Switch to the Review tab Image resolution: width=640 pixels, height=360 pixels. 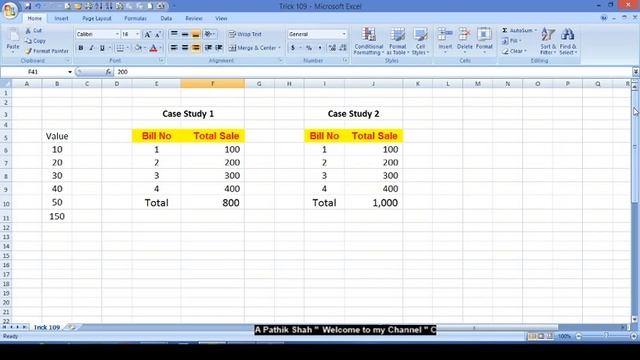(193, 18)
